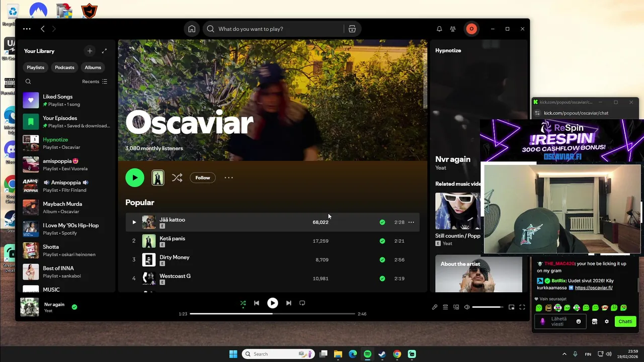Mute with the speaker icon
The width and height of the screenshot is (644, 362).
click(467, 307)
